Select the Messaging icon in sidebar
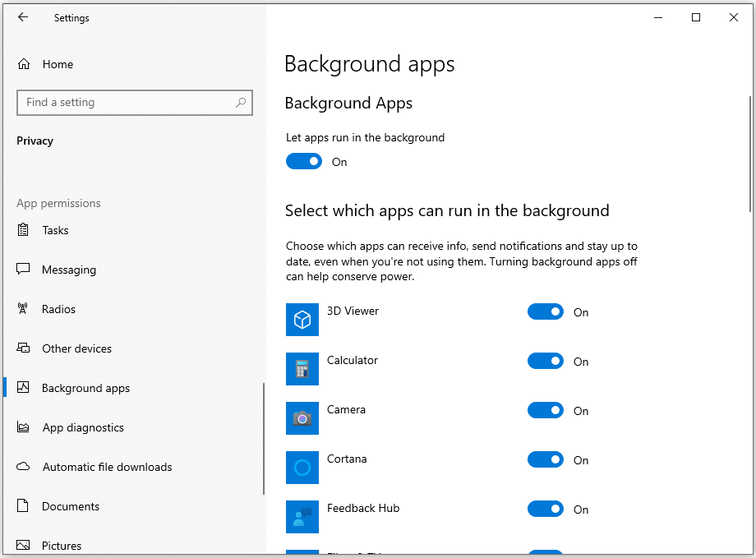Screen dimensions: 756x558 [x=24, y=270]
